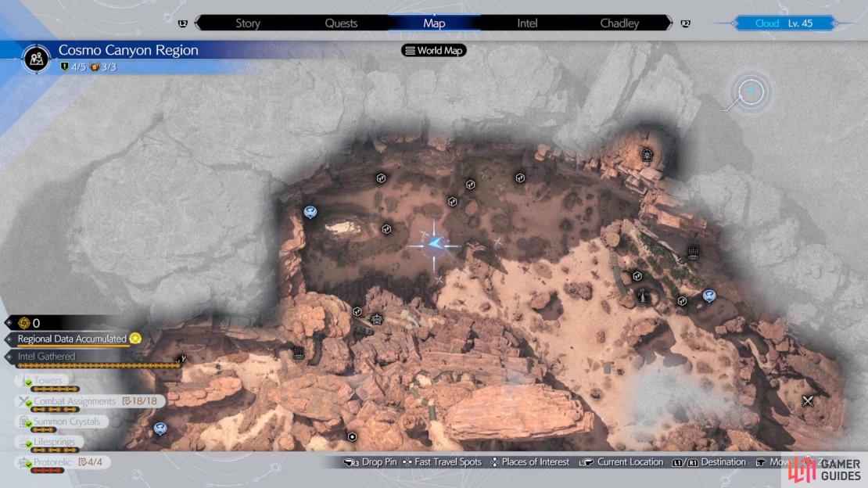The width and height of the screenshot is (868, 488).
Task: Click the crossed swords icon beside Combat Assignments
Action: 25,402
